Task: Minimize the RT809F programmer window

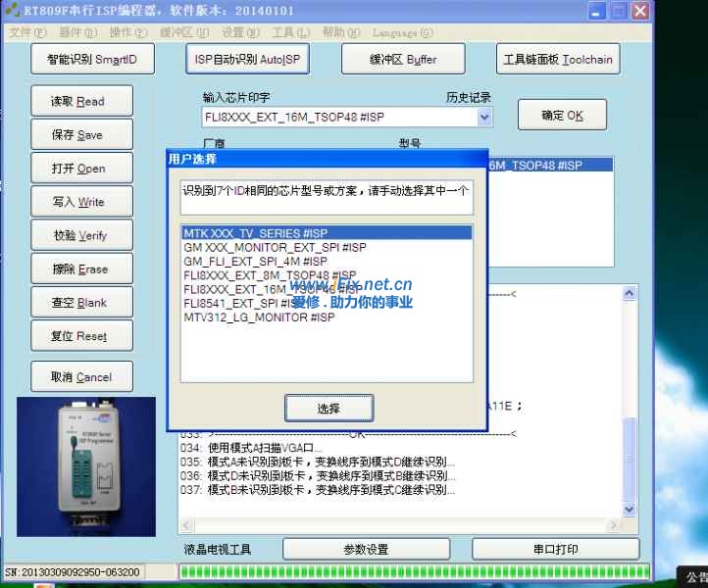Action: tap(596, 11)
